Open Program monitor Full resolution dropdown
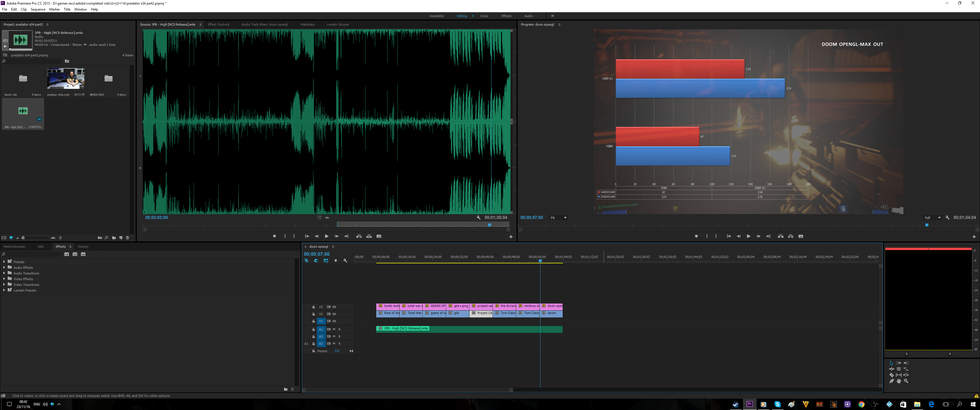 [x=932, y=218]
